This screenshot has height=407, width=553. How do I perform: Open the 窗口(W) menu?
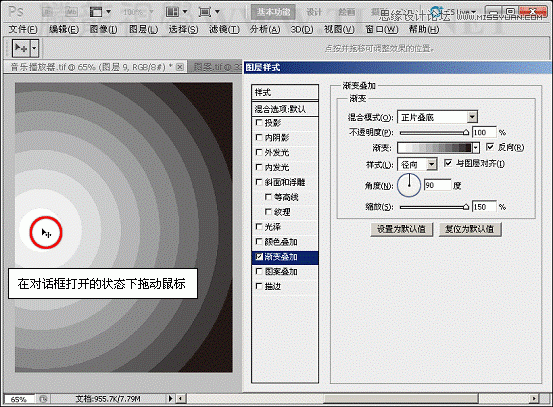click(382, 29)
